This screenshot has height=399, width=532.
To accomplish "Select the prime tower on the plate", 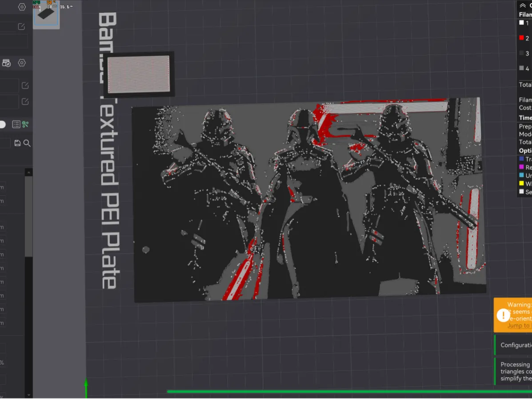I will [x=139, y=74].
